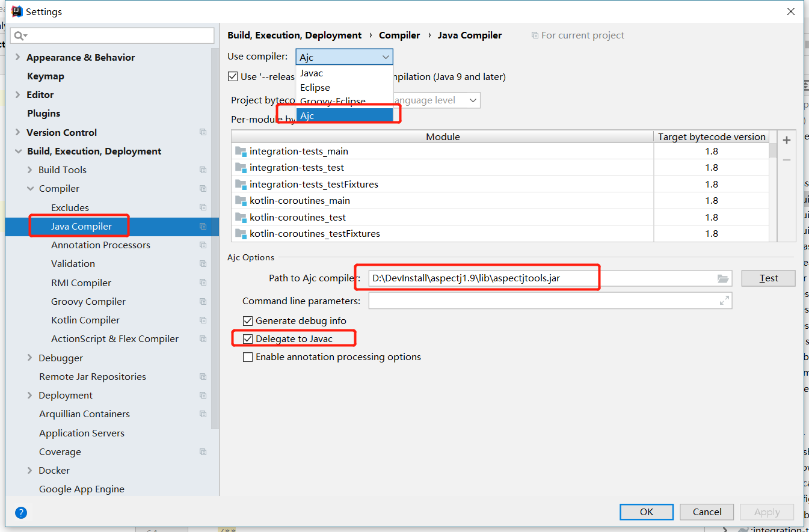Collapse the Compiler tree node
This screenshot has height=532, width=809.
pyautogui.click(x=30, y=189)
